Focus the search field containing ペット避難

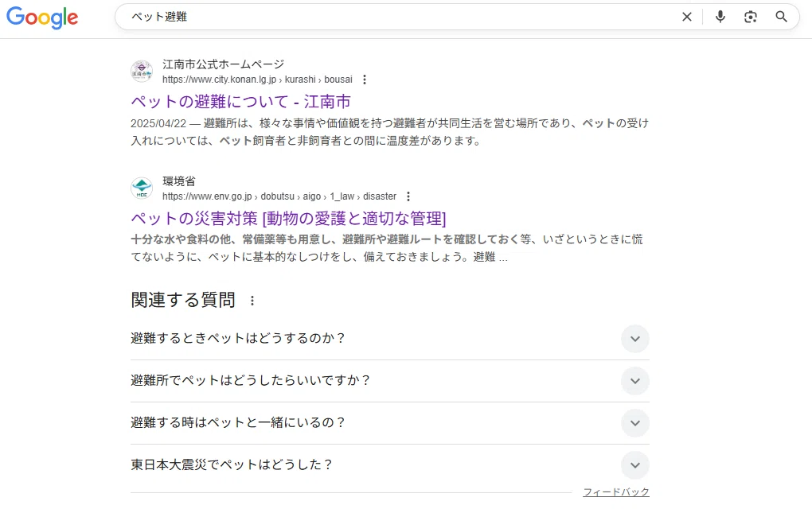coord(399,17)
